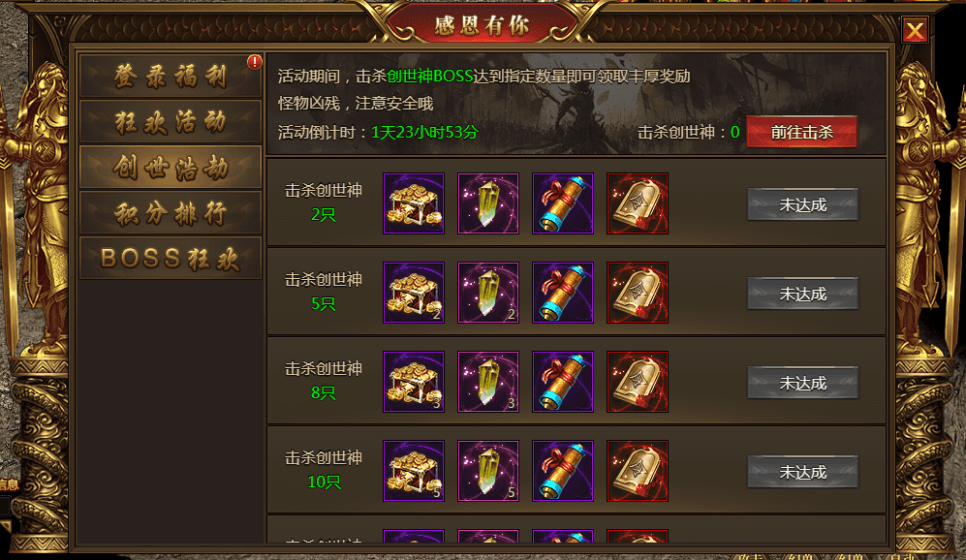Image resolution: width=966 pixels, height=560 pixels.
Task: Close the 感恩有你 event window
Action: point(915,30)
